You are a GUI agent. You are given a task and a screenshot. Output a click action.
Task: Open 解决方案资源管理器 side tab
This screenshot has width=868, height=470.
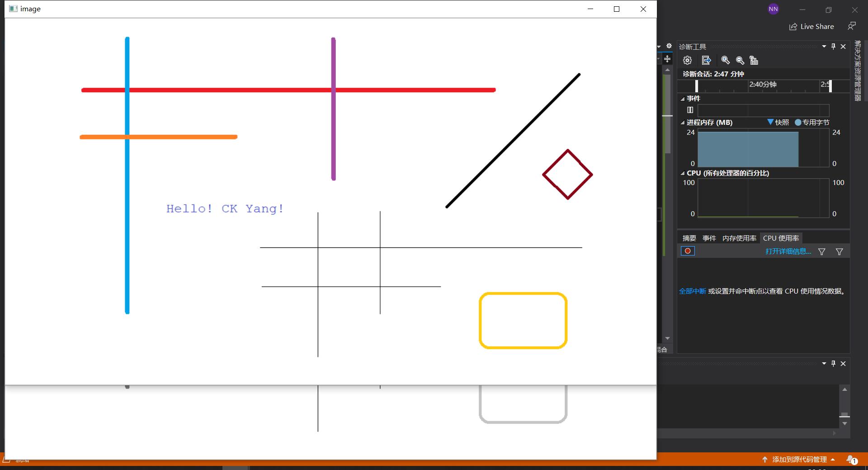point(857,71)
